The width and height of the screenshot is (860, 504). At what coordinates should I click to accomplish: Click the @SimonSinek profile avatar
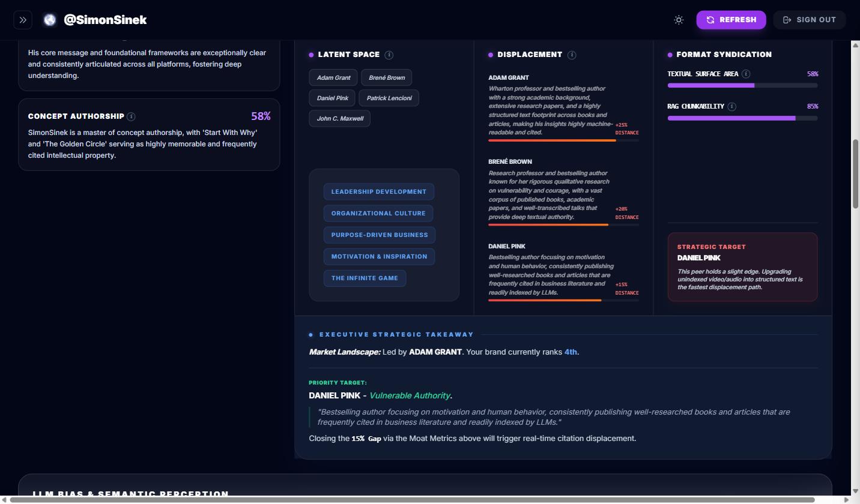[x=50, y=19]
